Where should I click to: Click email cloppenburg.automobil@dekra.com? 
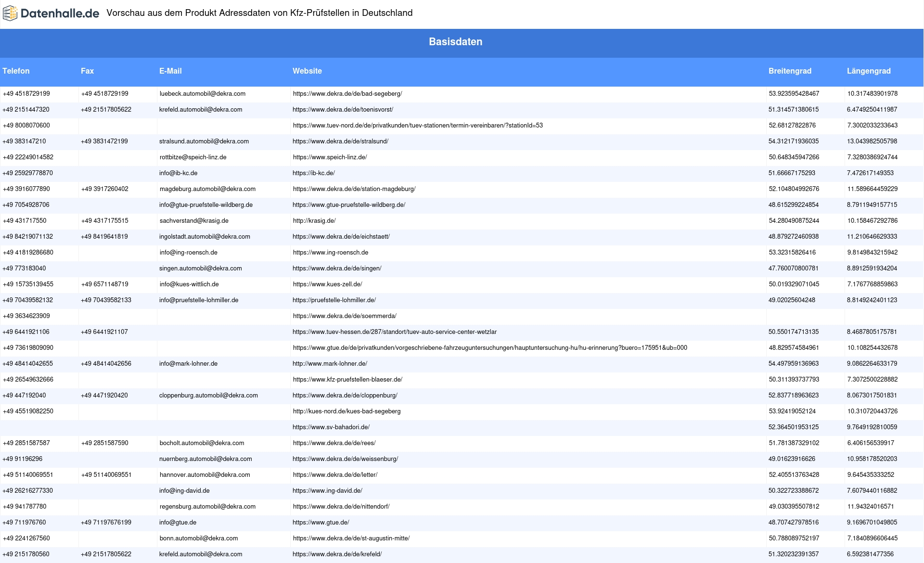[208, 396]
